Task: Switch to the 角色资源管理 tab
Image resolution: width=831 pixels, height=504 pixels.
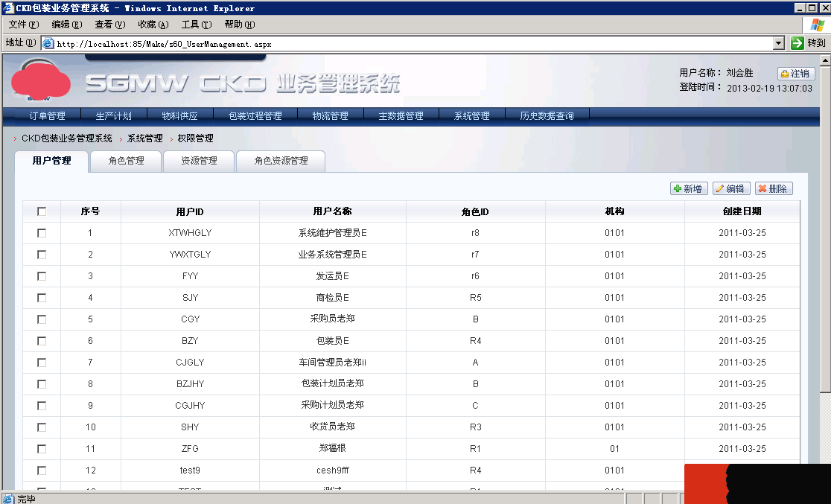Action: tap(281, 161)
